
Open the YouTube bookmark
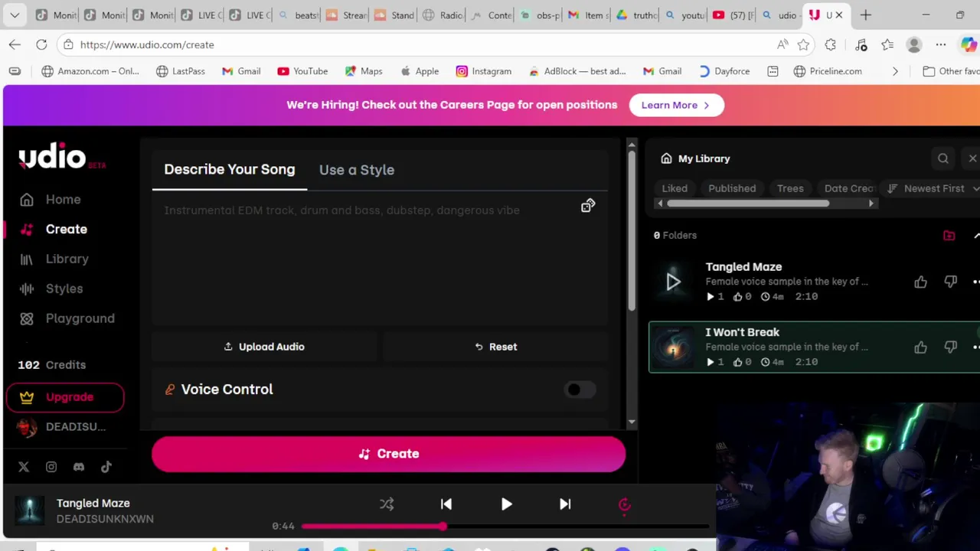pos(302,71)
